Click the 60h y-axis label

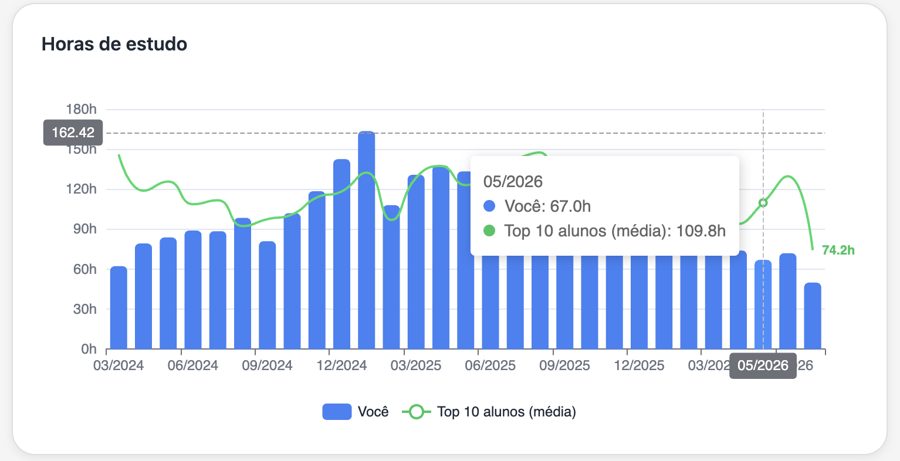[87, 269]
